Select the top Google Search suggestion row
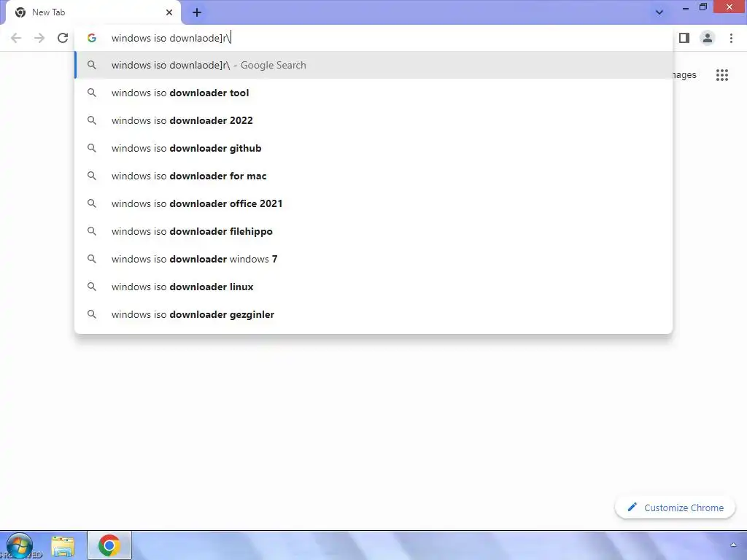Screen dimensions: 747x560 click(373, 65)
